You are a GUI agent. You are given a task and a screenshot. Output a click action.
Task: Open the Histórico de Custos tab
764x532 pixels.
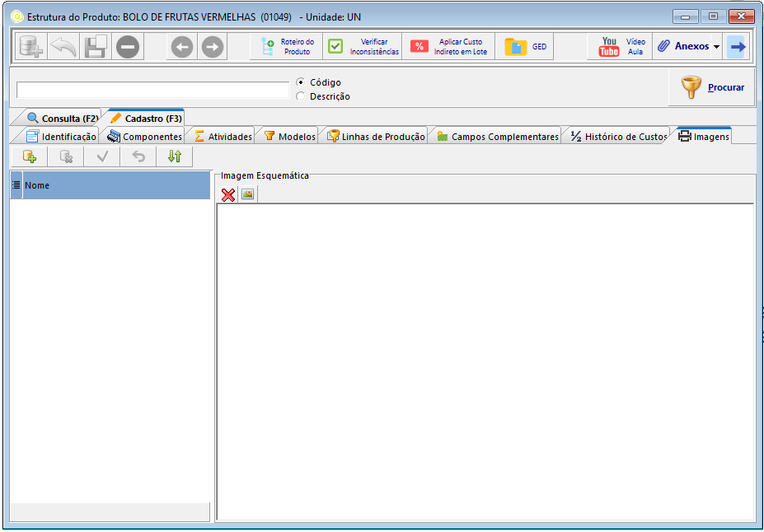[619, 137]
